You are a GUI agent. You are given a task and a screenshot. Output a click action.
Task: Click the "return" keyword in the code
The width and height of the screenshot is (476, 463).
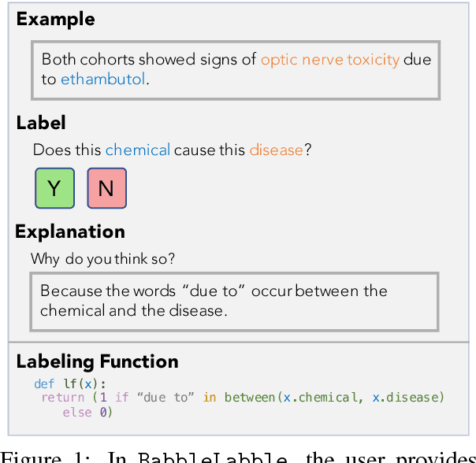62,398
